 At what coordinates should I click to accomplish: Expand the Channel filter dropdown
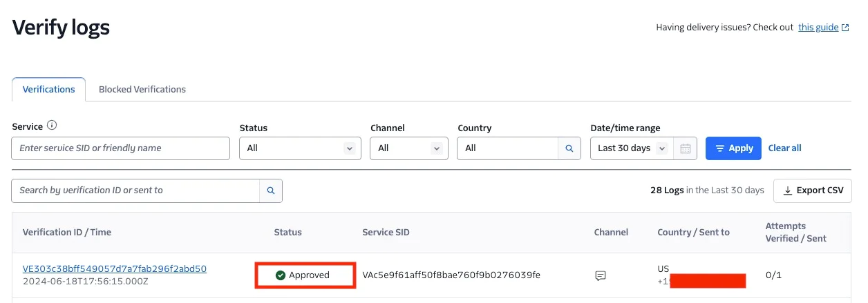[x=409, y=148]
